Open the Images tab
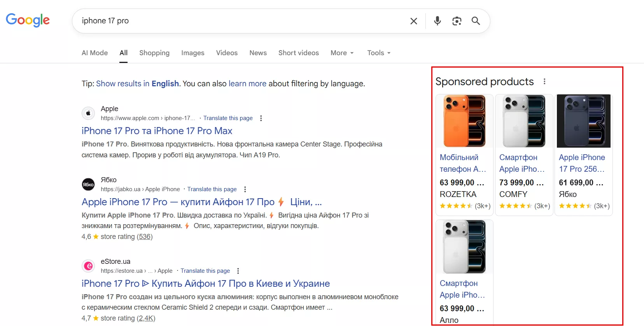This screenshot has height=326, width=644. click(x=192, y=53)
